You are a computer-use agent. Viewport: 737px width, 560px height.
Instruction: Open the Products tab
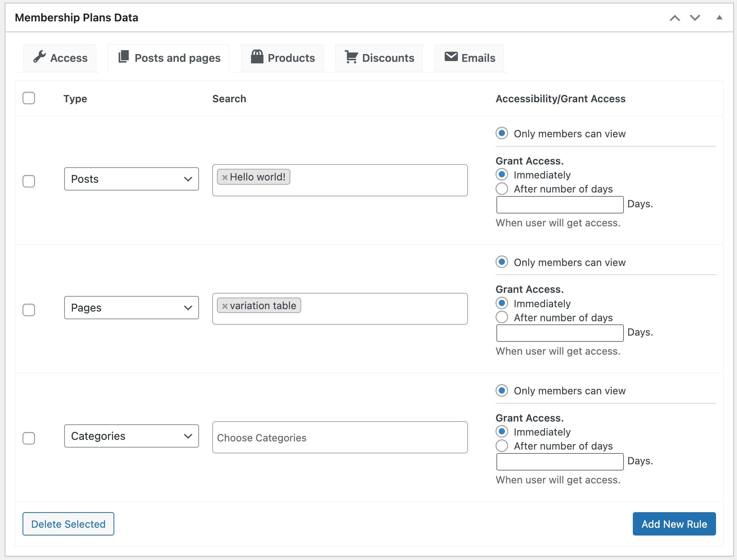point(282,58)
